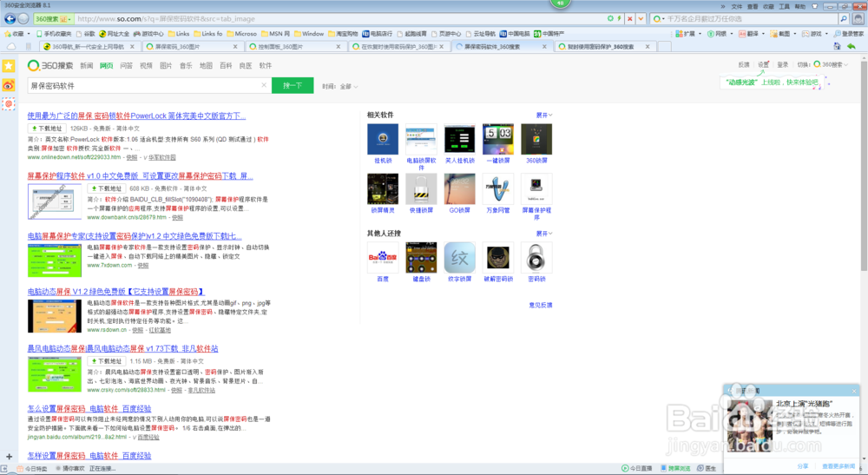Click the green undo closed-tab arrow
The width and height of the screenshot is (868, 475).
click(x=852, y=47)
